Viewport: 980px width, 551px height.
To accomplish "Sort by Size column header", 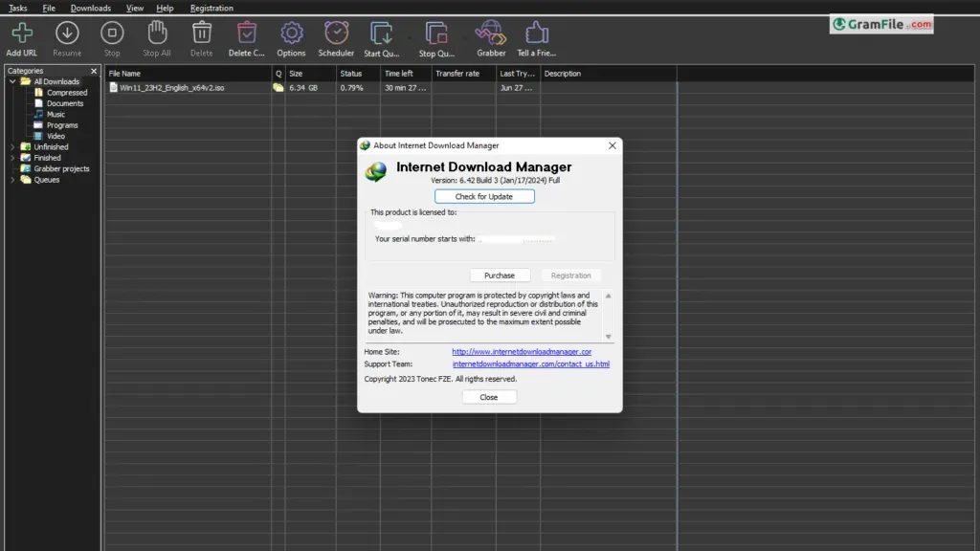I will pos(311,74).
